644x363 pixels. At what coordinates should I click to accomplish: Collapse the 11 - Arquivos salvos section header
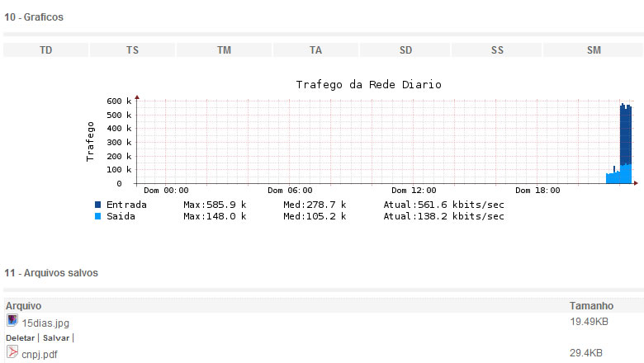pos(52,272)
